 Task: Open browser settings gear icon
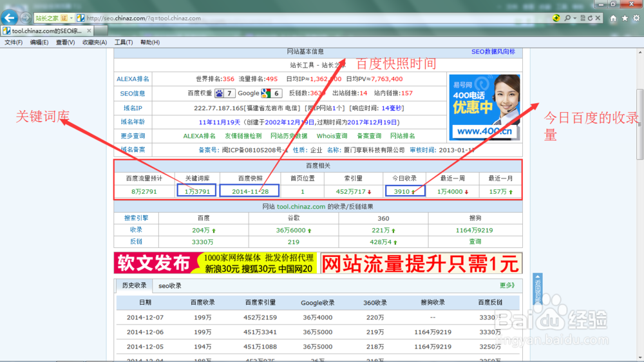click(636, 18)
